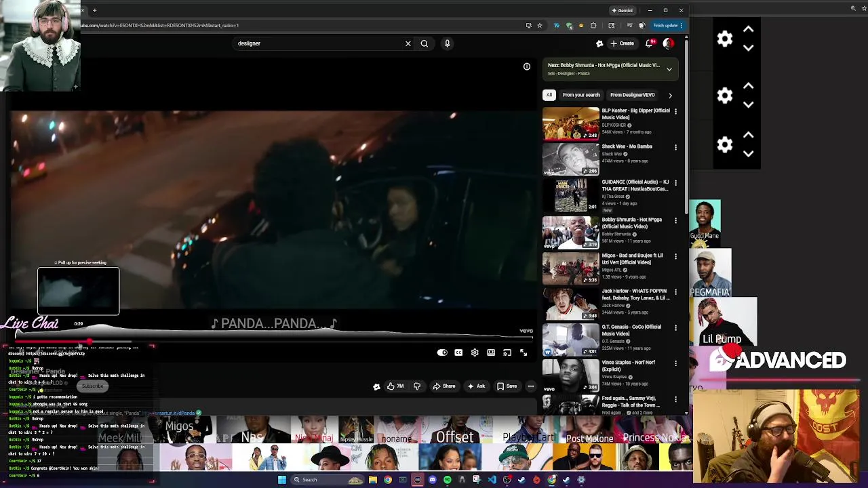This screenshot has width=868, height=488.
Task: Open options for Bobby Shmurda video
Action: point(675,221)
